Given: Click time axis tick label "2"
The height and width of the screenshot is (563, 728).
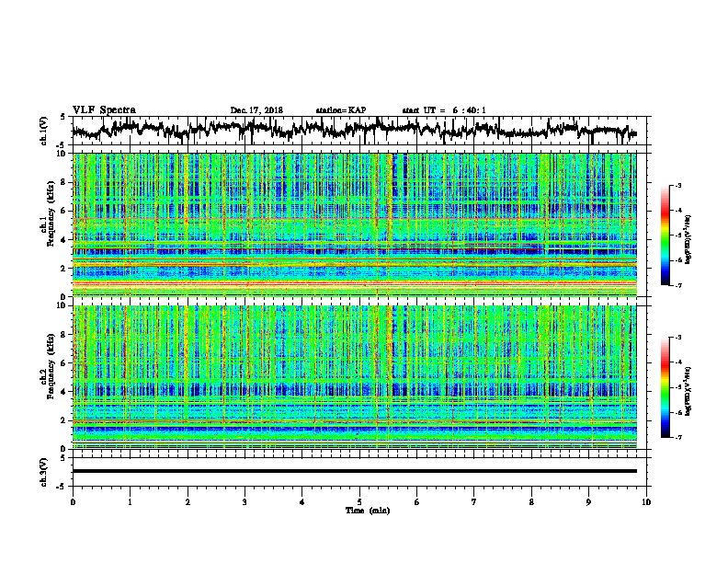Looking at the screenshot, I should coord(188,502).
